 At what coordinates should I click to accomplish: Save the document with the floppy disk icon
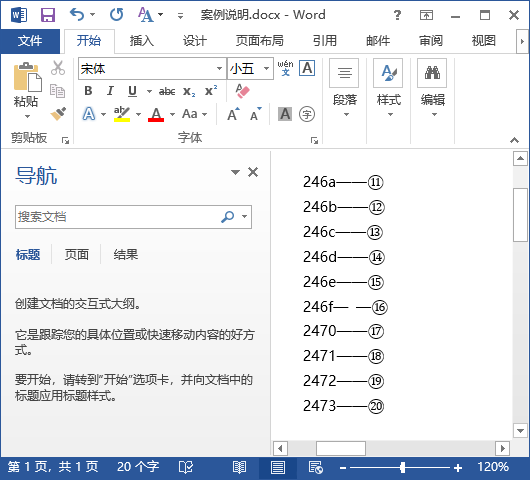pyautogui.click(x=48, y=15)
